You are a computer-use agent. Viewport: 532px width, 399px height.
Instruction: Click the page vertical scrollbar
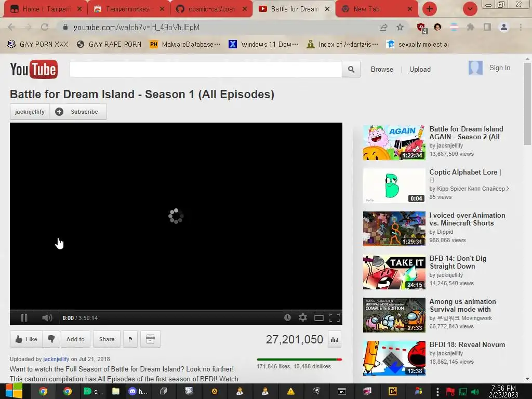(527, 104)
